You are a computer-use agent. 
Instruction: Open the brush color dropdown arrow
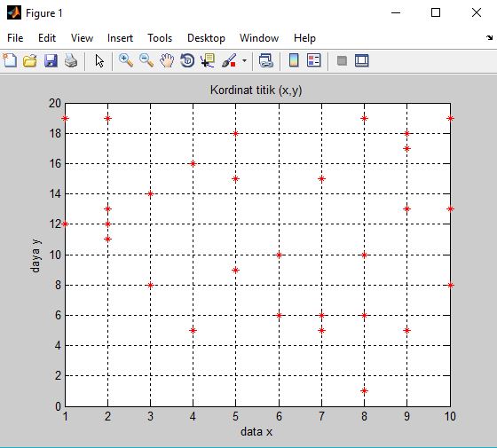pos(244,60)
